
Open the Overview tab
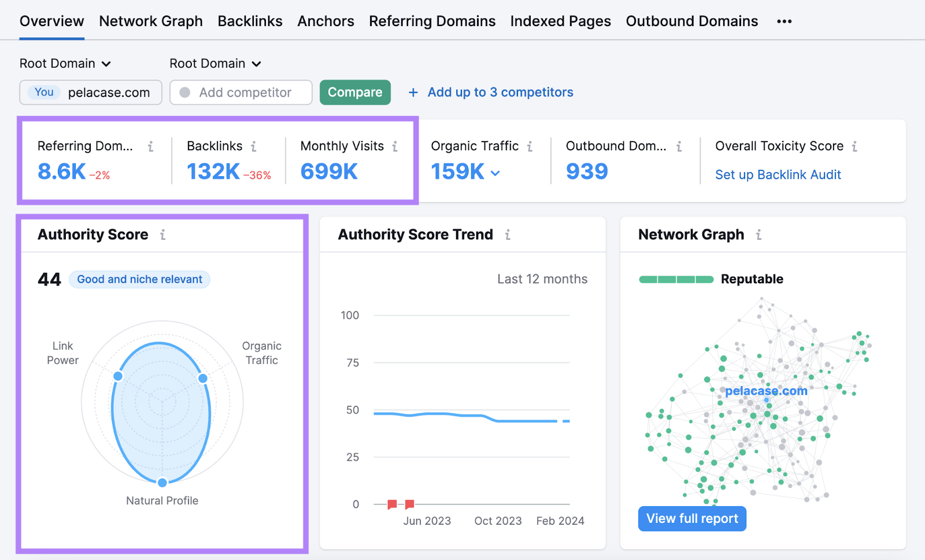coord(51,21)
